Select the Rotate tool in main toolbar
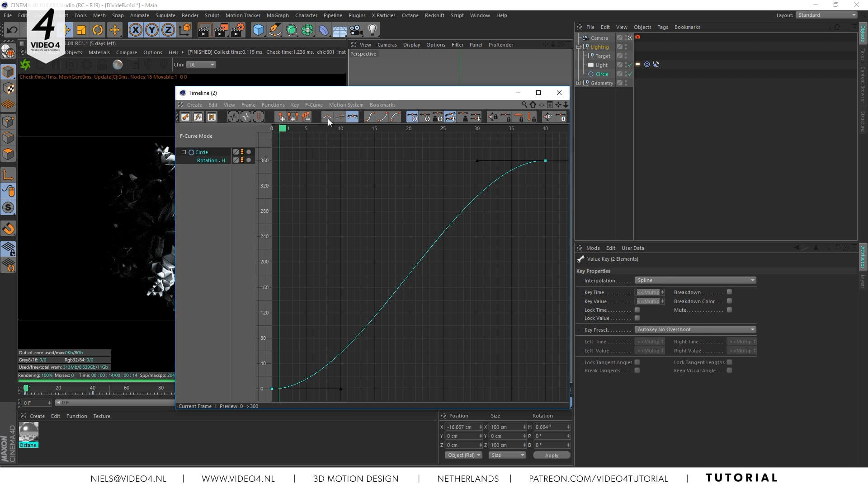The width and height of the screenshot is (868, 488). click(x=98, y=30)
